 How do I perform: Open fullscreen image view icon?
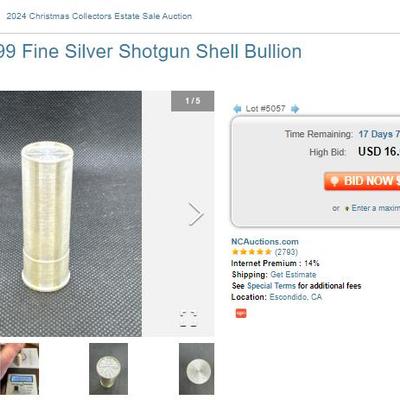pyautogui.click(x=189, y=319)
